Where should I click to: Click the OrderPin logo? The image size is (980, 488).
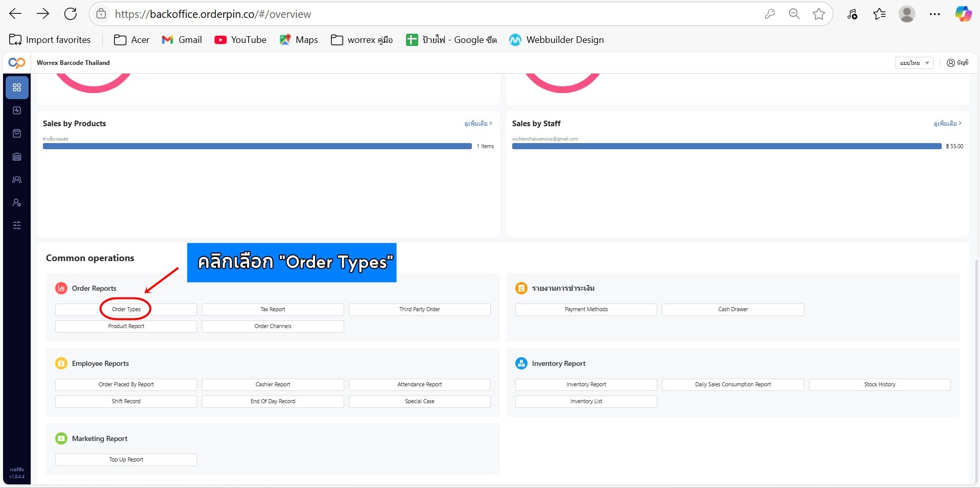[x=17, y=63]
